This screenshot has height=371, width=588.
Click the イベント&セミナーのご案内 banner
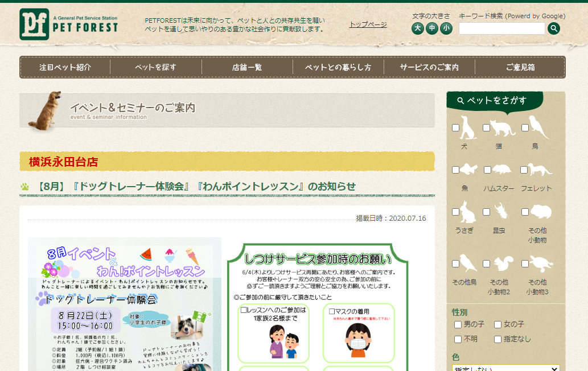[227, 110]
